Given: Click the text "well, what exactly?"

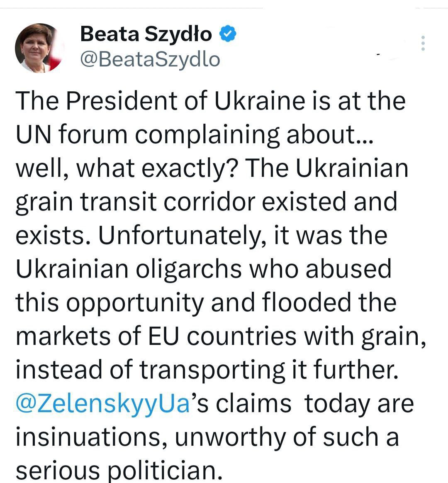Looking at the screenshot, I should click(x=126, y=168).
